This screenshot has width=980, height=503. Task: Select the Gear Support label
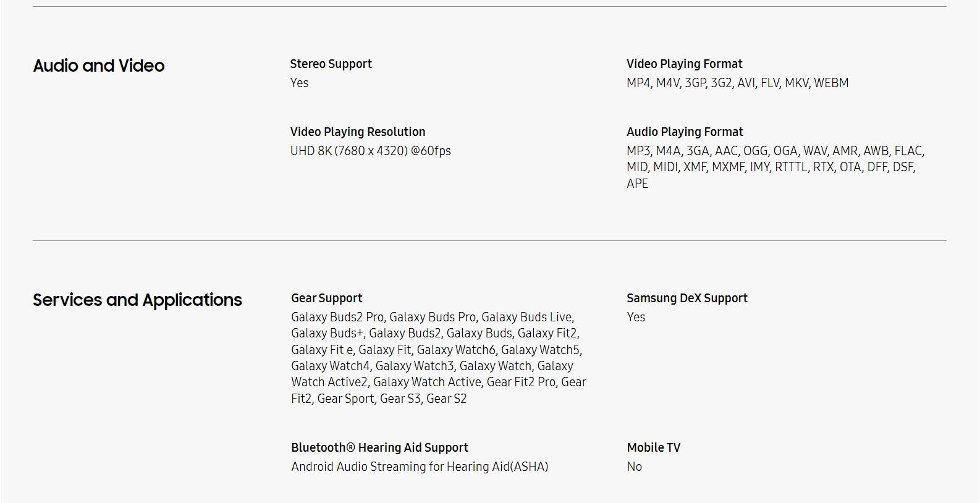pos(327,298)
